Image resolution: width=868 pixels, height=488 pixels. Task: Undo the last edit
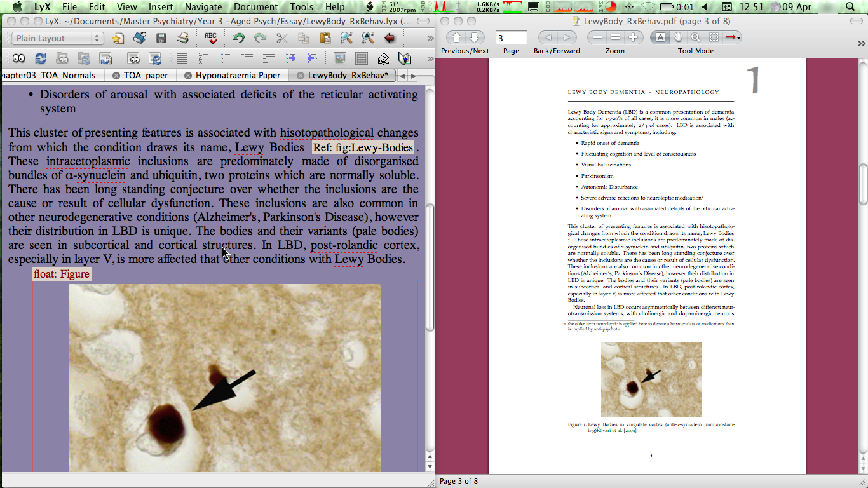(x=238, y=38)
